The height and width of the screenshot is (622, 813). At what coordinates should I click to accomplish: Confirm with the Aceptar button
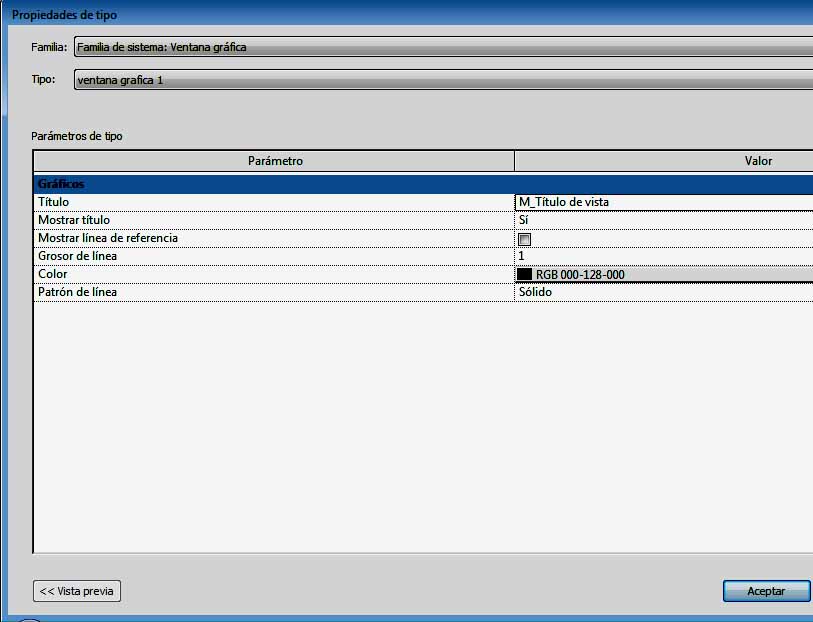coord(766,591)
